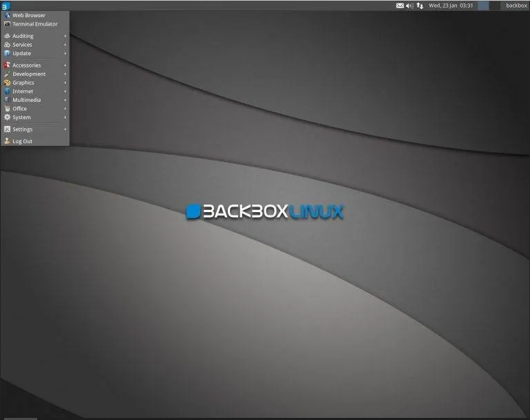Switch to the dark second workspace
Viewport: 530px width, 420px height.
pyautogui.click(x=495, y=6)
